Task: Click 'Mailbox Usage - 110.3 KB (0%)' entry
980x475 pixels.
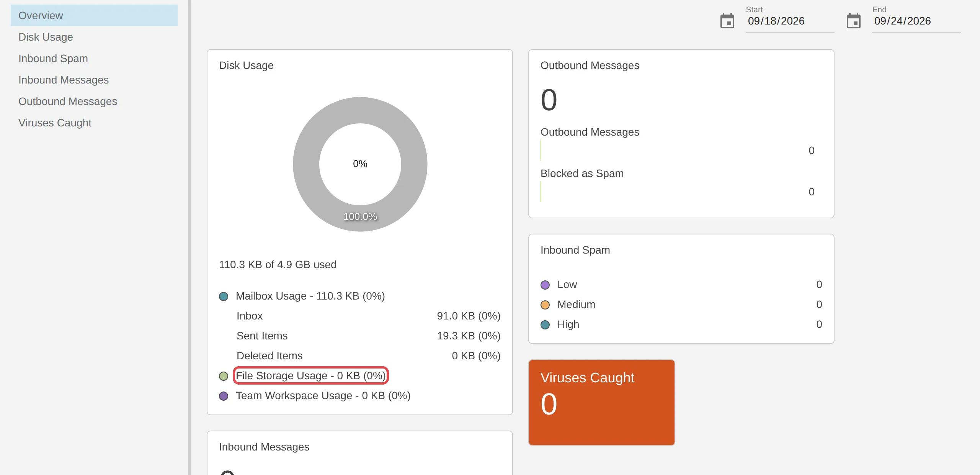Action: click(310, 296)
